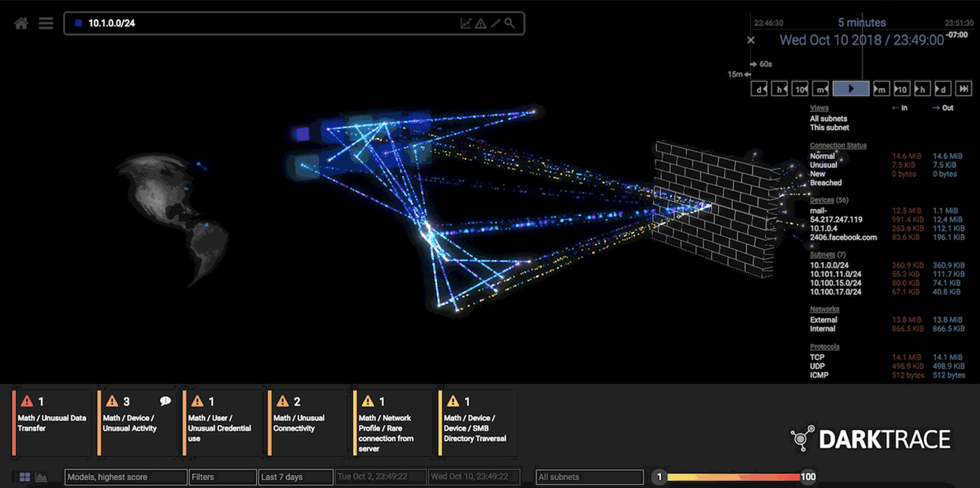980x488 pixels.
Task: Click the pencil edit icon in search bar
Action: pyautogui.click(x=495, y=23)
